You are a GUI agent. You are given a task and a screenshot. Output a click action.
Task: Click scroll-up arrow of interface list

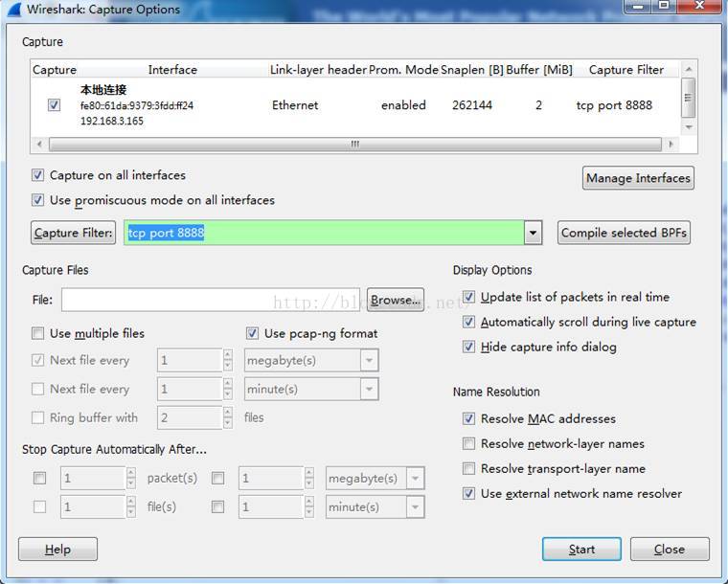click(x=689, y=69)
